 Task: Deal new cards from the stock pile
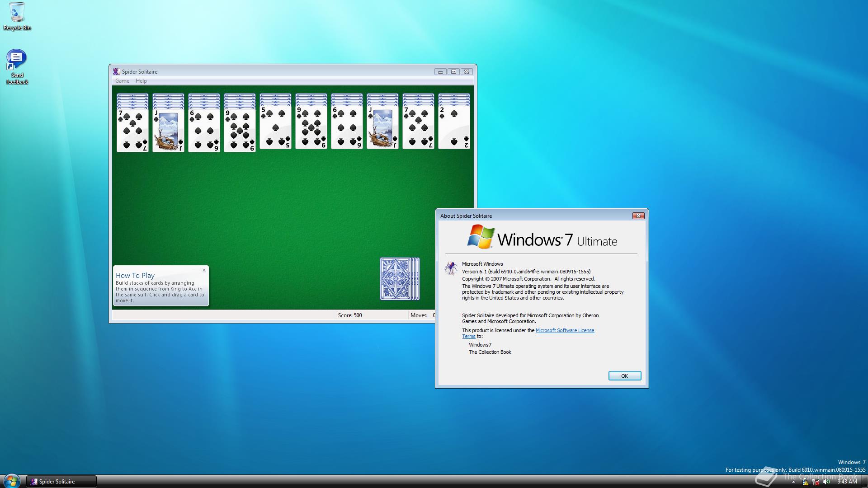400,279
